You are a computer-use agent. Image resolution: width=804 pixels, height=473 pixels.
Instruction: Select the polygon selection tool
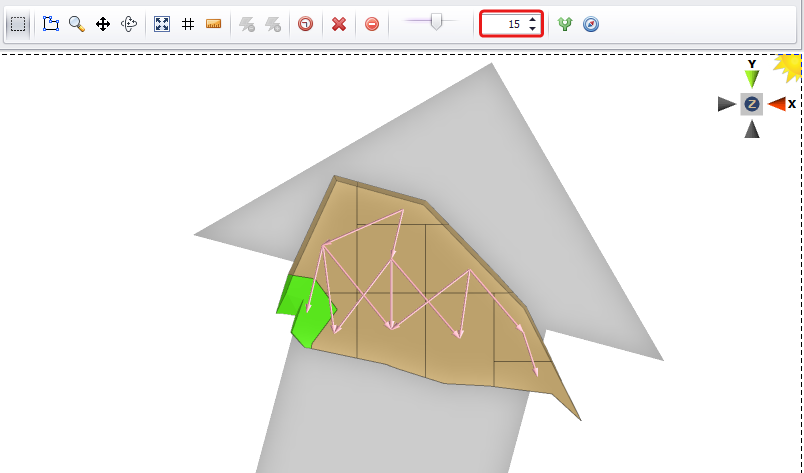point(50,24)
